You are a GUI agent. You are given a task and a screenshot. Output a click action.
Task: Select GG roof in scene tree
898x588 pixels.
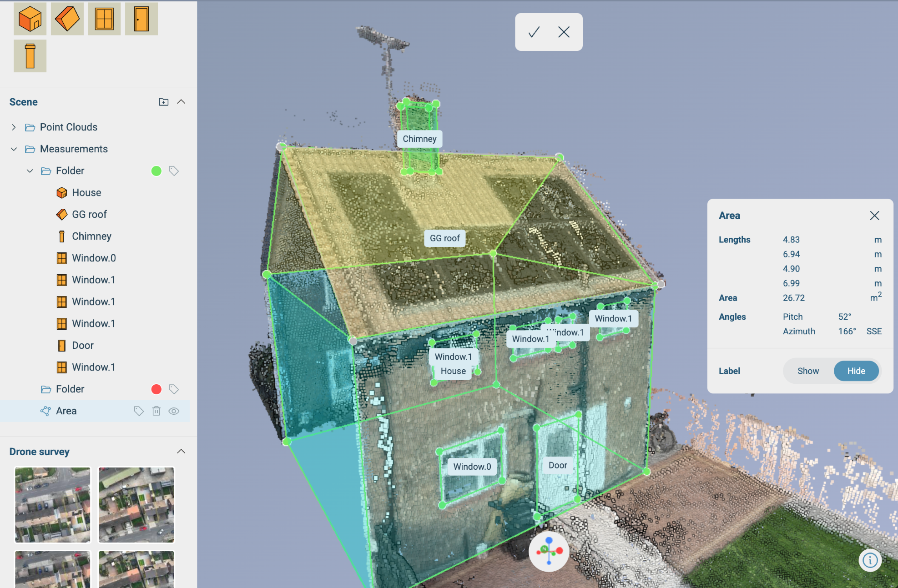pyautogui.click(x=89, y=215)
